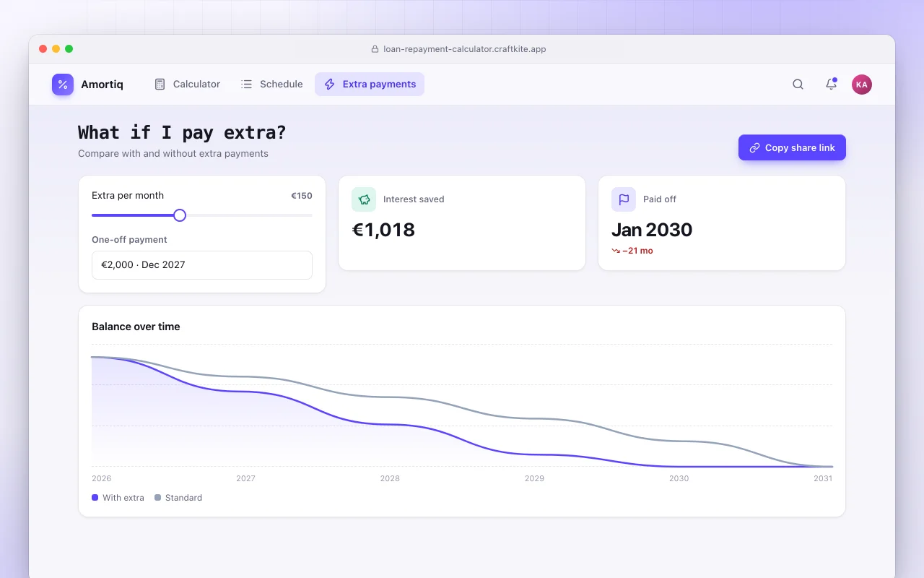924x578 pixels.
Task: Toggle the Standard legend item
Action: 178,498
